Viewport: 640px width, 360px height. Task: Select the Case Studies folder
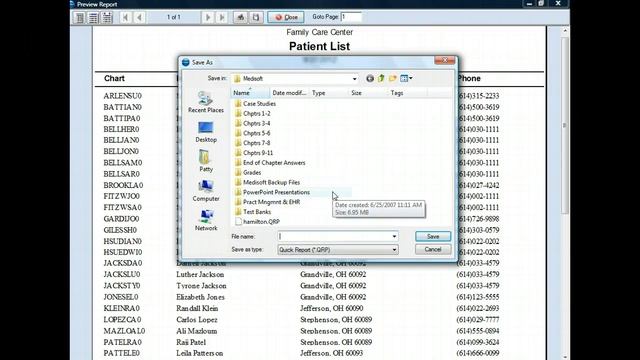255,104
